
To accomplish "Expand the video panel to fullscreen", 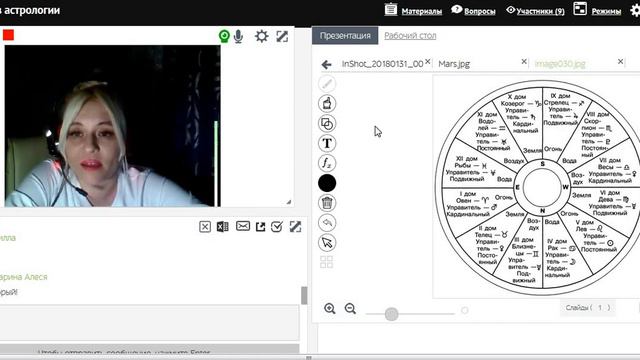I will click(282, 36).
